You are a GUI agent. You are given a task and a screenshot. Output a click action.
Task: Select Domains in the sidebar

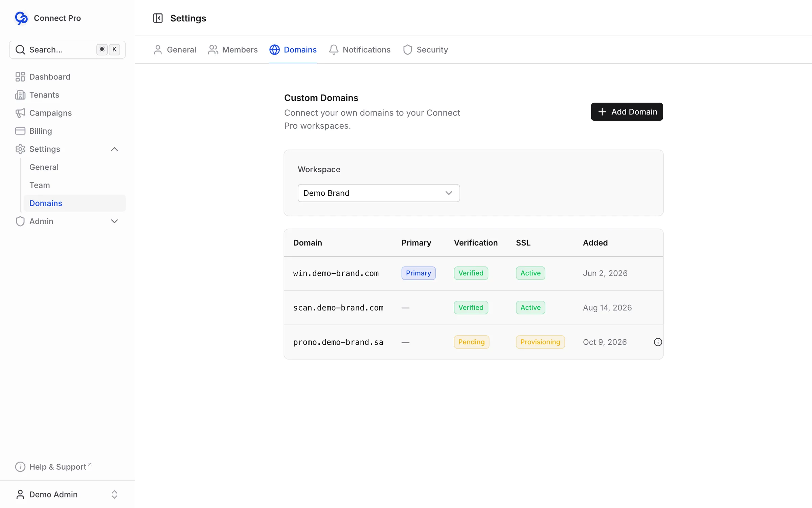point(74,203)
